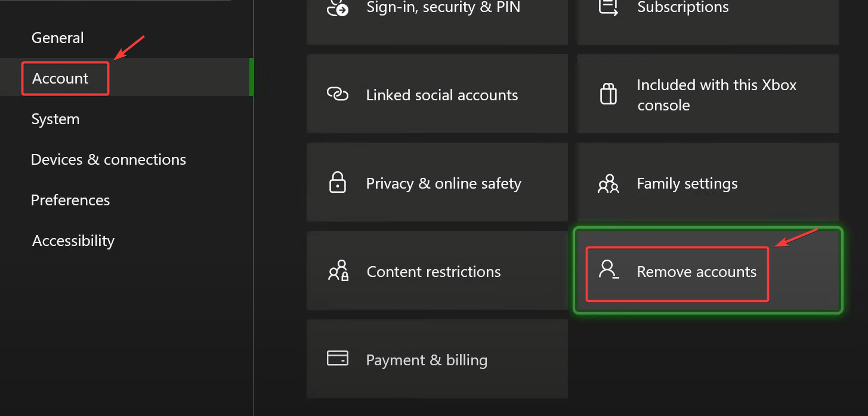Click the gift bag icon for included items
The height and width of the screenshot is (416, 868).
(608, 95)
